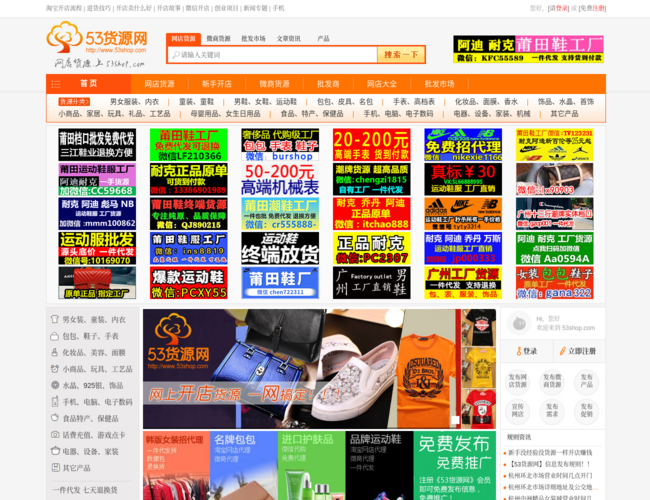
Task: Click the 免费招代理 nikexie1166 ad banner
Action: (463, 145)
